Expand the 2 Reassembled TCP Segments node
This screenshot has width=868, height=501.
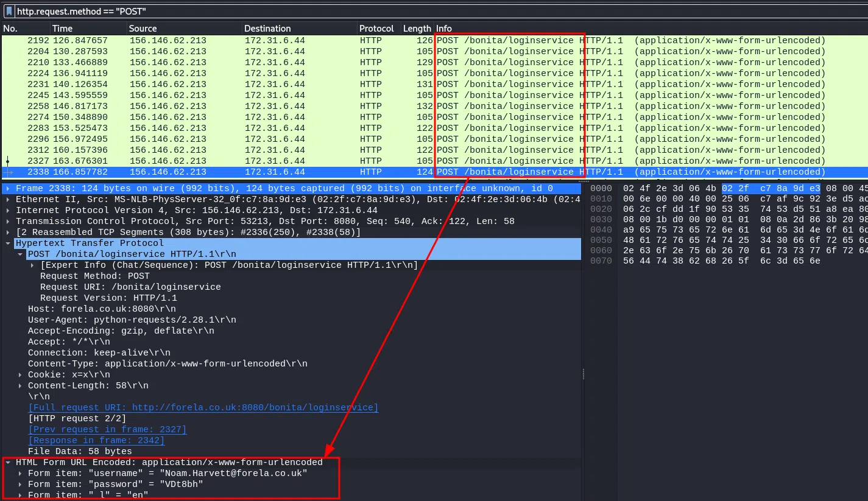[x=8, y=233]
